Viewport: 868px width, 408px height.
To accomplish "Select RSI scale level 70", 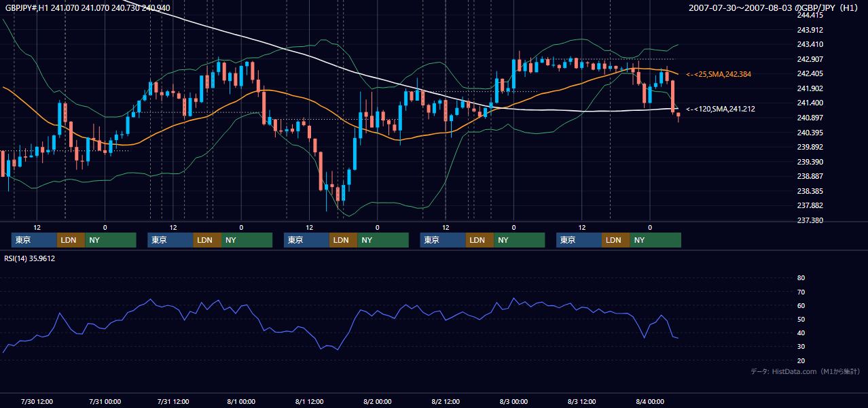I will 801,292.
